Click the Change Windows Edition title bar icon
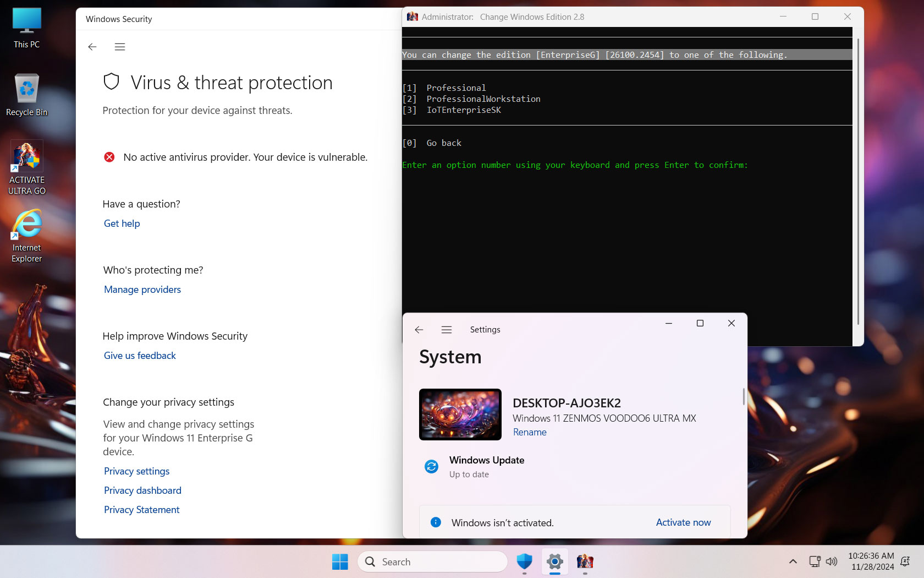 point(413,17)
